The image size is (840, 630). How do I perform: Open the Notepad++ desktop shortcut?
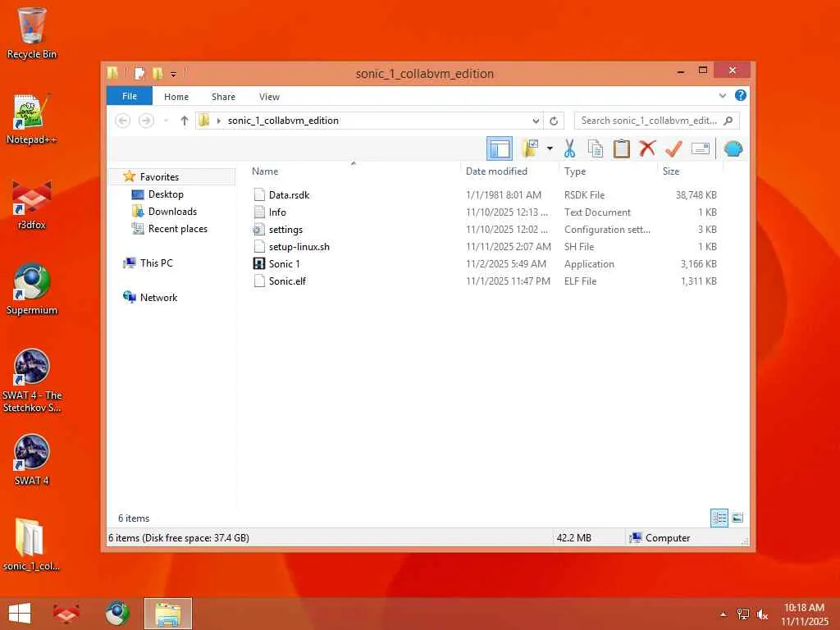[x=32, y=120]
